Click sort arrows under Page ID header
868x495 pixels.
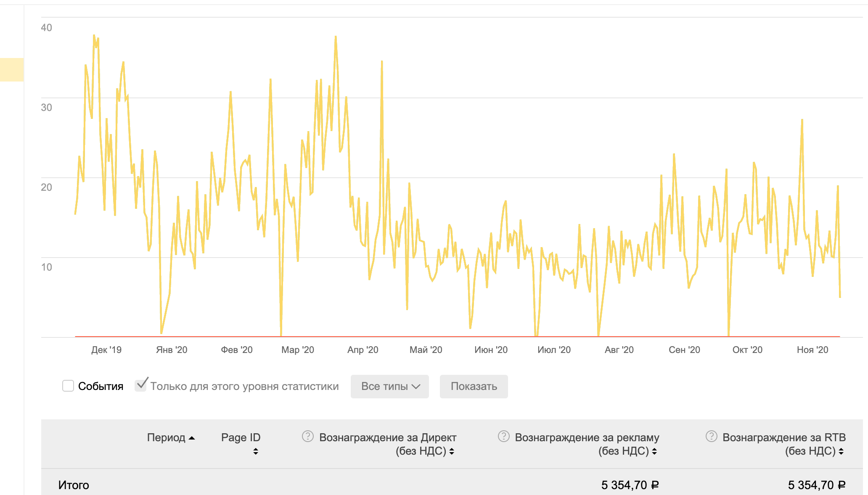coord(255,451)
